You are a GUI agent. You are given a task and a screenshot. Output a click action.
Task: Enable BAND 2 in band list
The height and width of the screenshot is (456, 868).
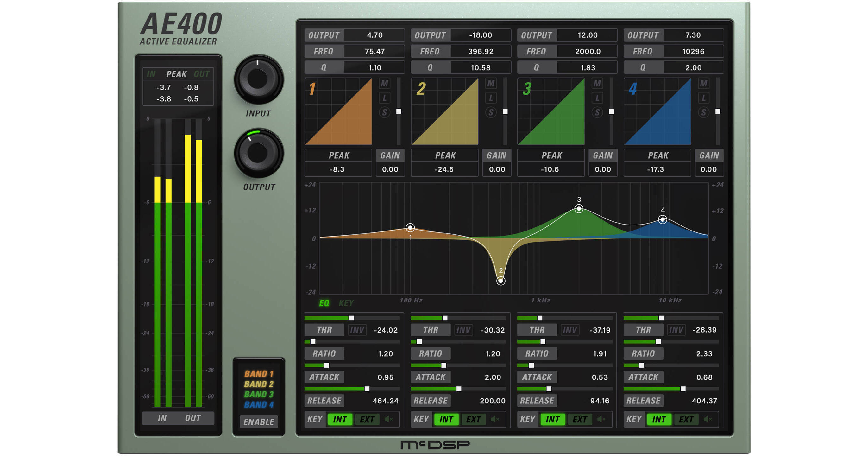point(259,384)
